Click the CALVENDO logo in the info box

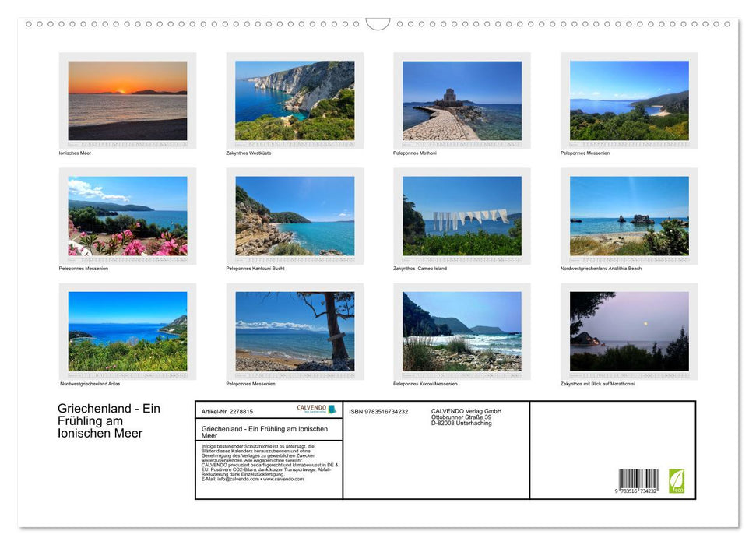click(x=316, y=410)
